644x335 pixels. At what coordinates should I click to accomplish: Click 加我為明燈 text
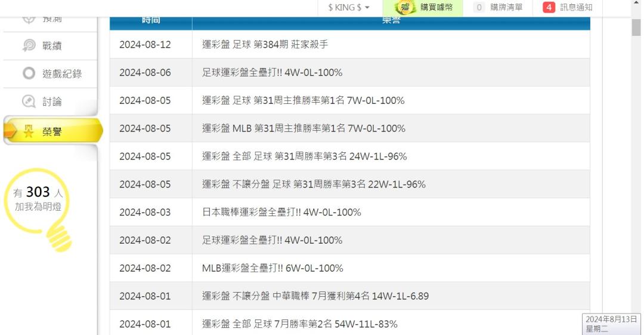[38, 207]
